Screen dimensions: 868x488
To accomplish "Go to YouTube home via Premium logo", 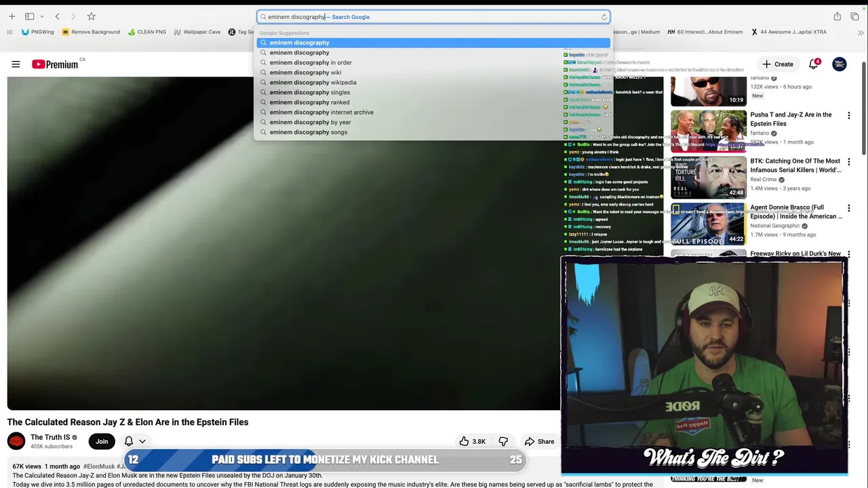I will 55,64.
